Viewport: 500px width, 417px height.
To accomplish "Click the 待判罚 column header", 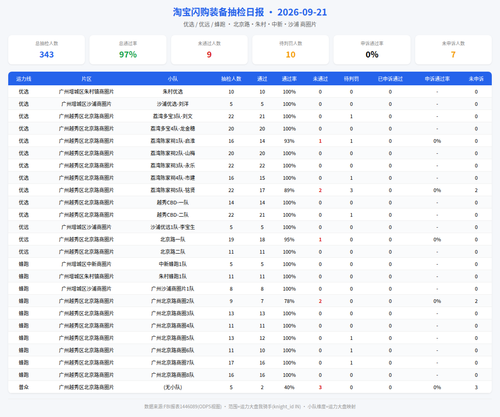I will click(351, 79).
